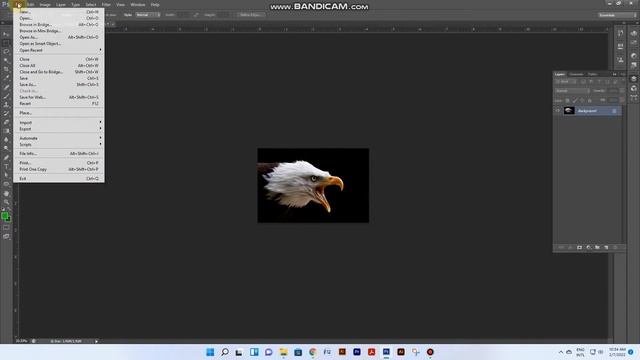Select the Path Selection tool
Viewport: 640px width, 360px height.
[x=6, y=175]
